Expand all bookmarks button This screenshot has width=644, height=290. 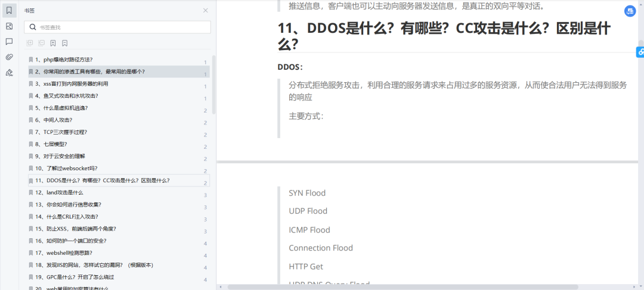30,43
